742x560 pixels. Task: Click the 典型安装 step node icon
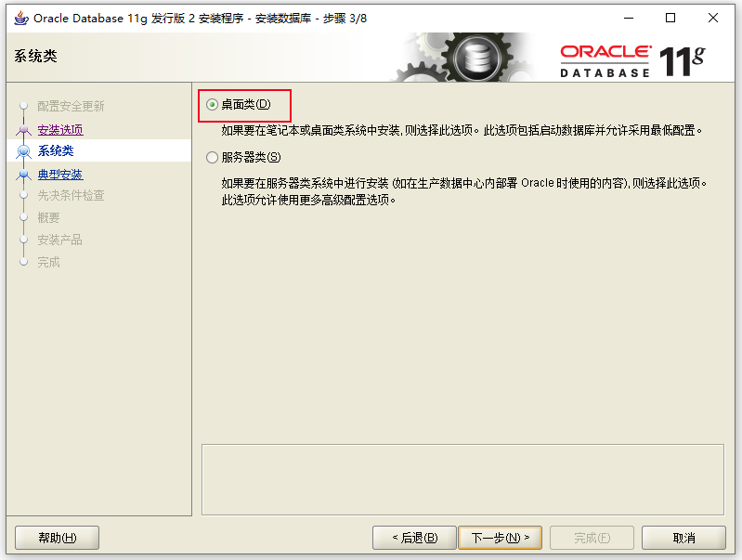(23, 175)
